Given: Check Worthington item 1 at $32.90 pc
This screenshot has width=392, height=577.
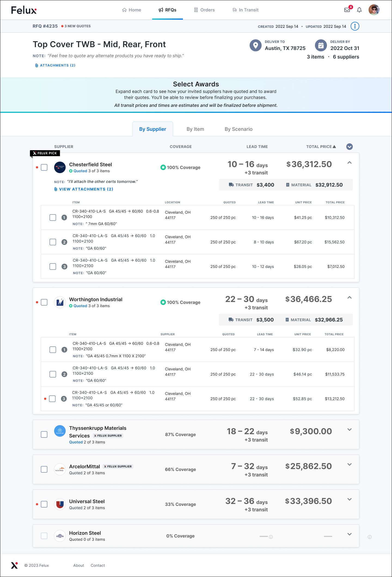Looking at the screenshot, I should pyautogui.click(x=53, y=350).
